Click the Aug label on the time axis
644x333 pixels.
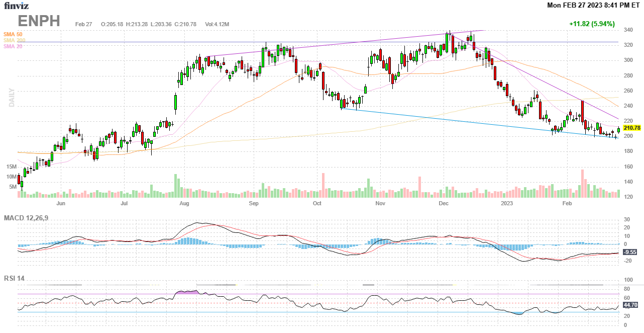184,204
